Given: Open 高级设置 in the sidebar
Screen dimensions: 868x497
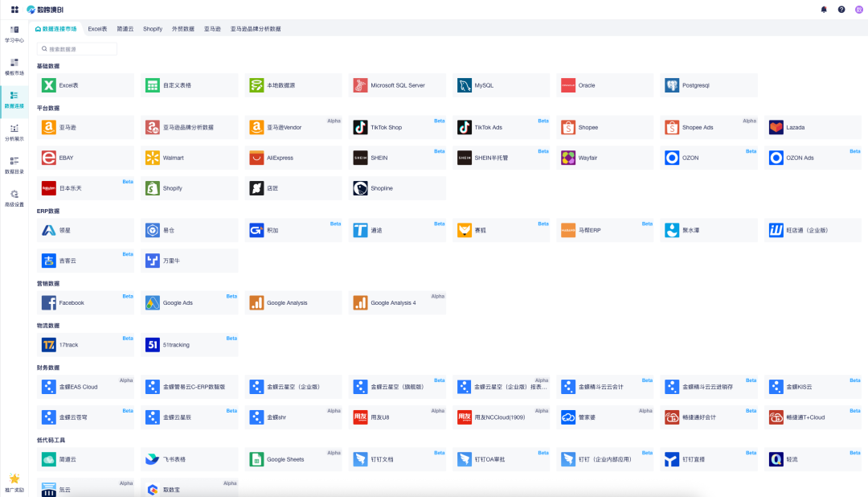Looking at the screenshot, I should point(14,198).
